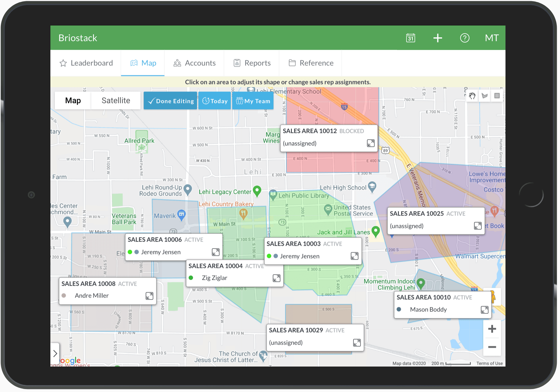Switch to the Reports tab

click(252, 63)
